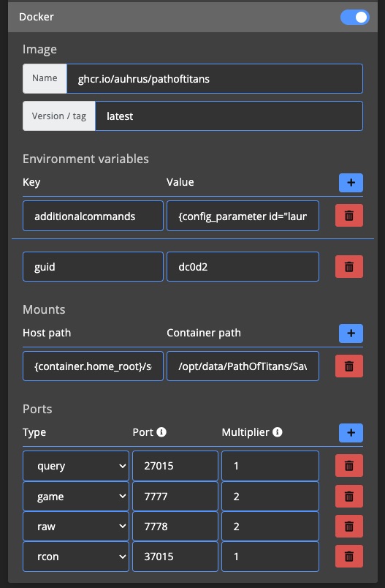The height and width of the screenshot is (588, 385).
Task: Edit the image name field
Action: coord(215,79)
